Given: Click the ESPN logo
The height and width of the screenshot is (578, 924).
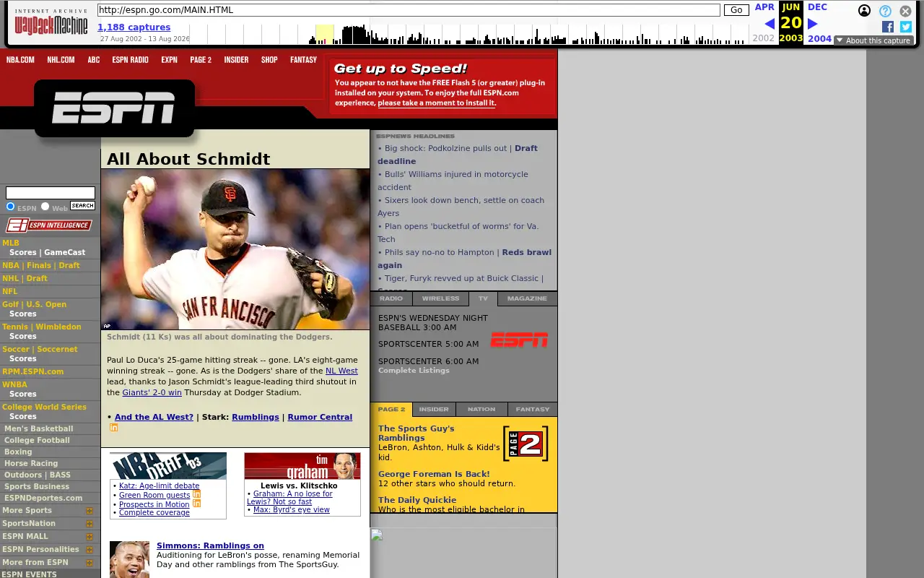Looking at the screenshot, I should (113, 108).
